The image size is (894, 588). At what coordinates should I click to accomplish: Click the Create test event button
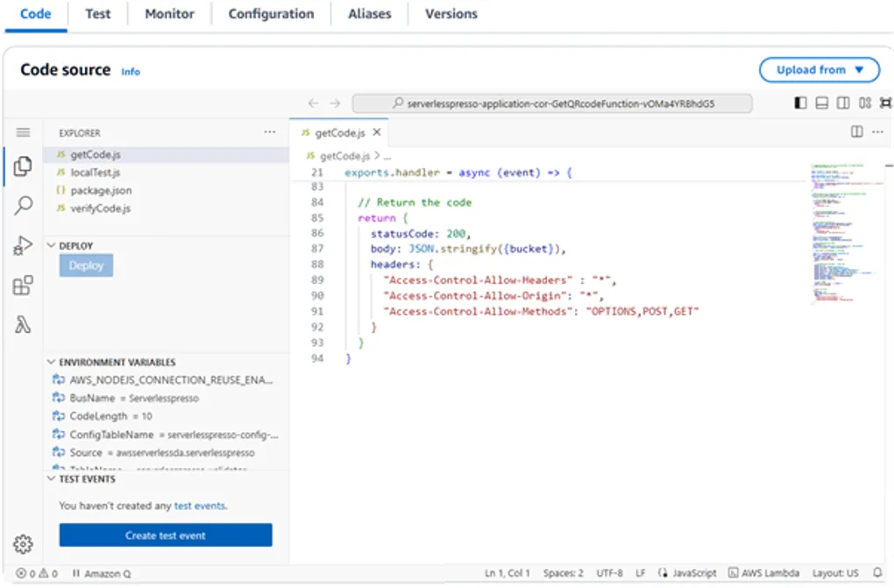click(x=166, y=535)
